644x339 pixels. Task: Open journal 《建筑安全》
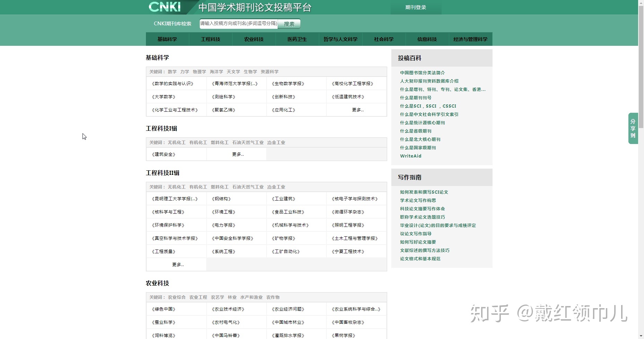click(x=164, y=154)
